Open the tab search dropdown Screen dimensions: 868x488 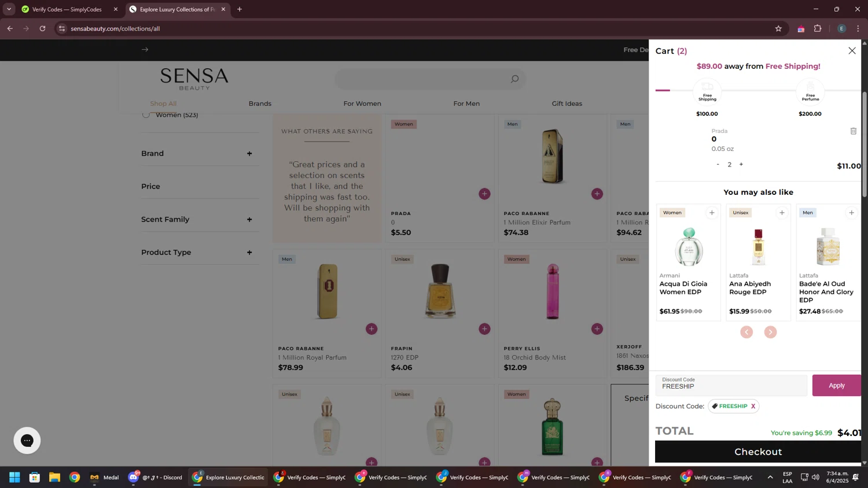pyautogui.click(x=9, y=9)
